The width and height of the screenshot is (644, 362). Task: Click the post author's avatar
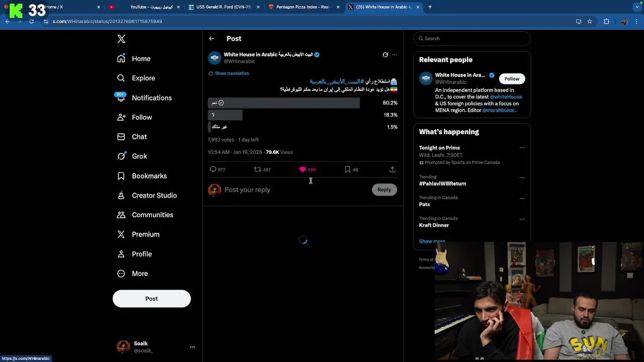pos(215,58)
